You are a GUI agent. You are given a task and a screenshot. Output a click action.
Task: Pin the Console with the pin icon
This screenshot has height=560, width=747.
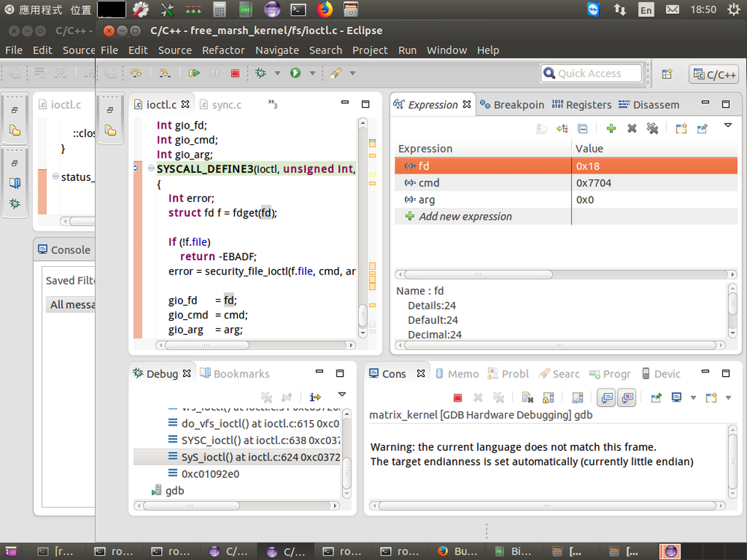pos(656,398)
